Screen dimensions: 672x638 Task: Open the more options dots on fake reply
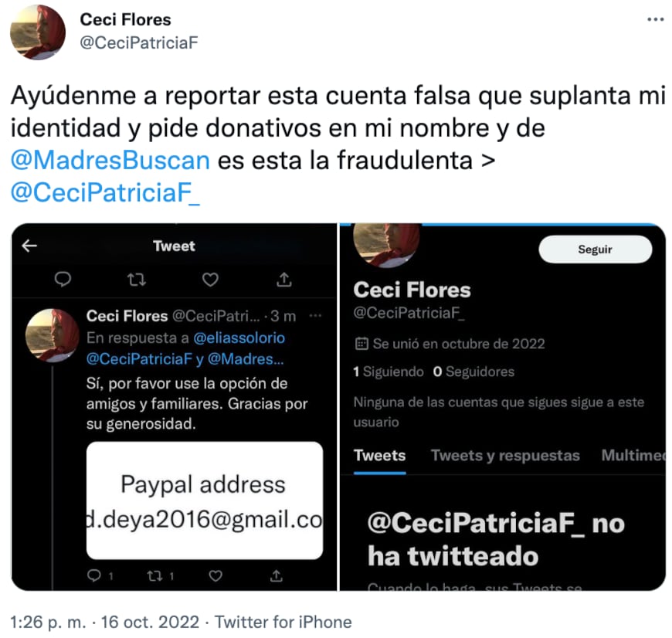coord(315,316)
